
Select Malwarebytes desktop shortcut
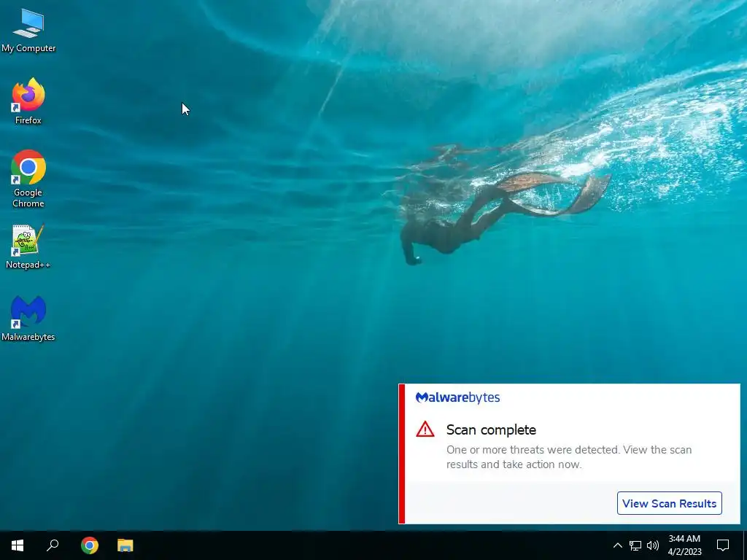click(x=28, y=318)
